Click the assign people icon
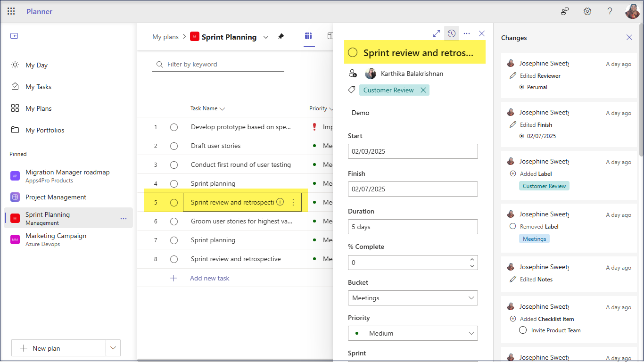This screenshot has width=644, height=362. (353, 74)
